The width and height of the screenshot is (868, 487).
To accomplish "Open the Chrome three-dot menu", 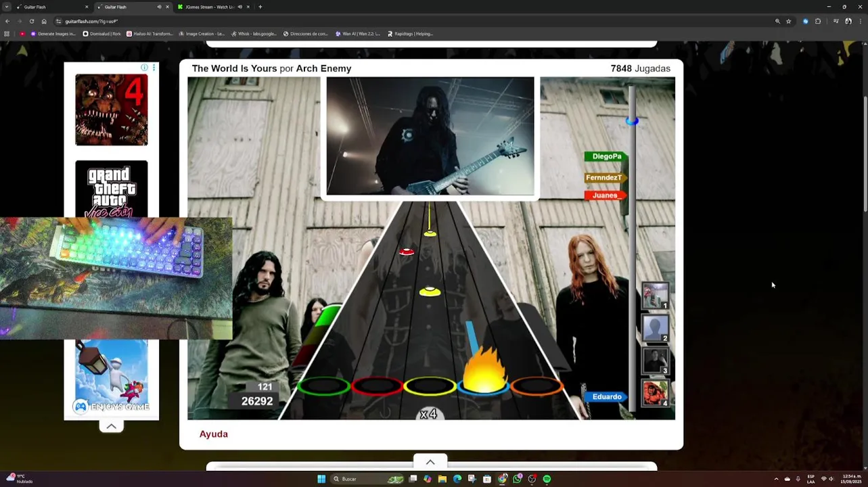I will [x=860, y=21].
